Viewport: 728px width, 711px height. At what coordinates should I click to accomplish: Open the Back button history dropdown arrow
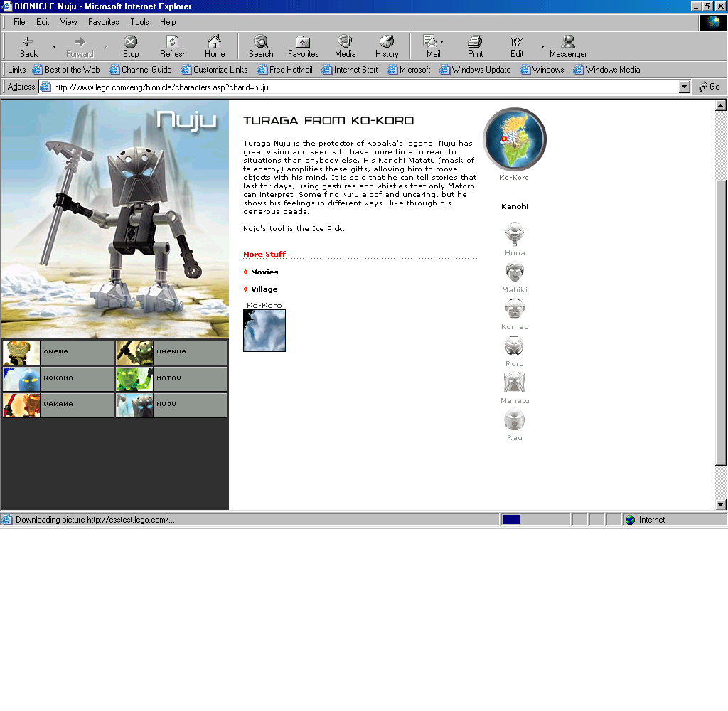pos(54,47)
